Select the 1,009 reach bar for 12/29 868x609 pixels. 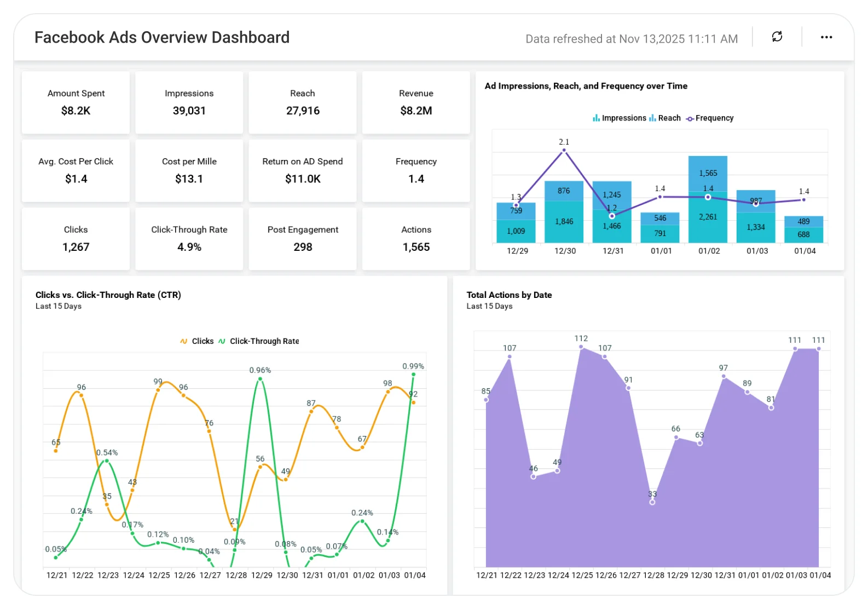[x=516, y=231]
